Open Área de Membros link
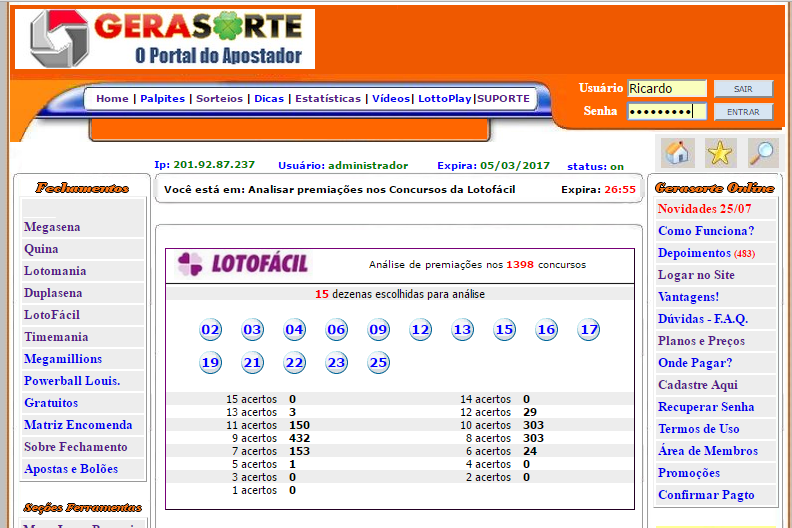 pos(708,451)
